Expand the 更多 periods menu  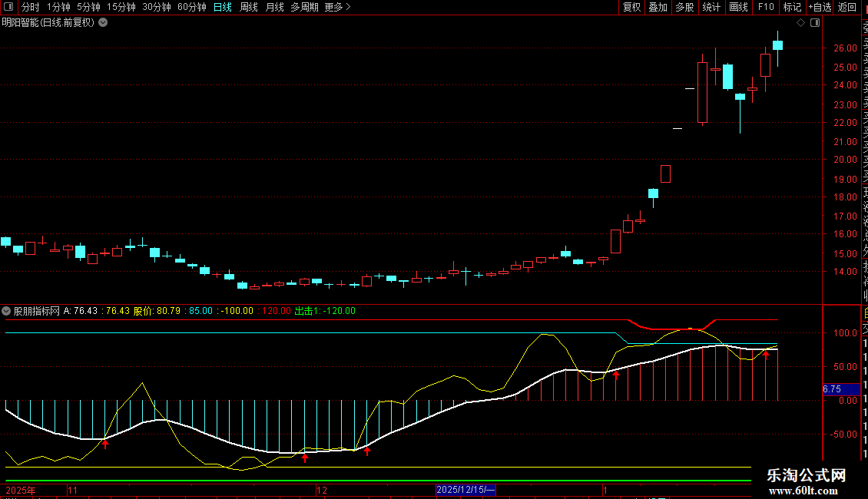[338, 7]
